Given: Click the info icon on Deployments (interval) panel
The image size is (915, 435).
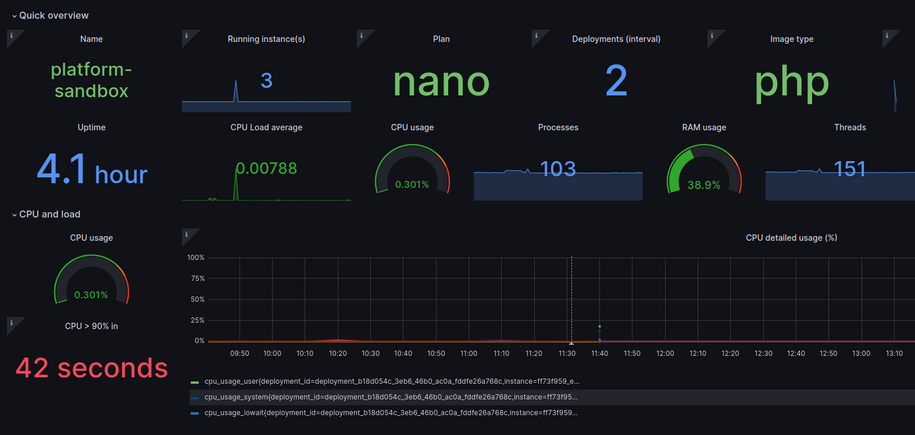Looking at the screenshot, I should [537, 36].
